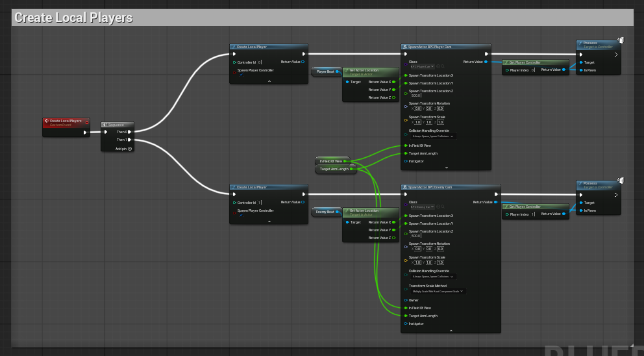The image size is (644, 356).
Task: Click Return Value pin of SpawnActor BPC Enemy Cam
Action: tap(496, 202)
